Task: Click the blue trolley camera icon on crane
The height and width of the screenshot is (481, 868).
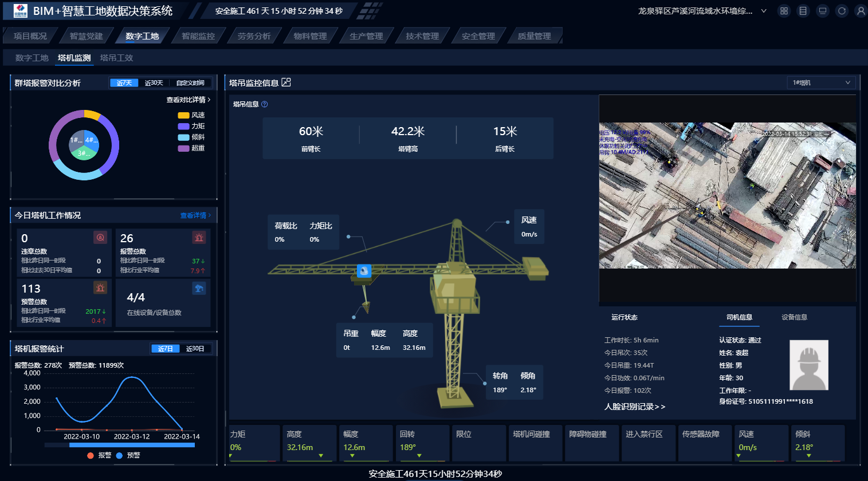Action: click(x=364, y=271)
